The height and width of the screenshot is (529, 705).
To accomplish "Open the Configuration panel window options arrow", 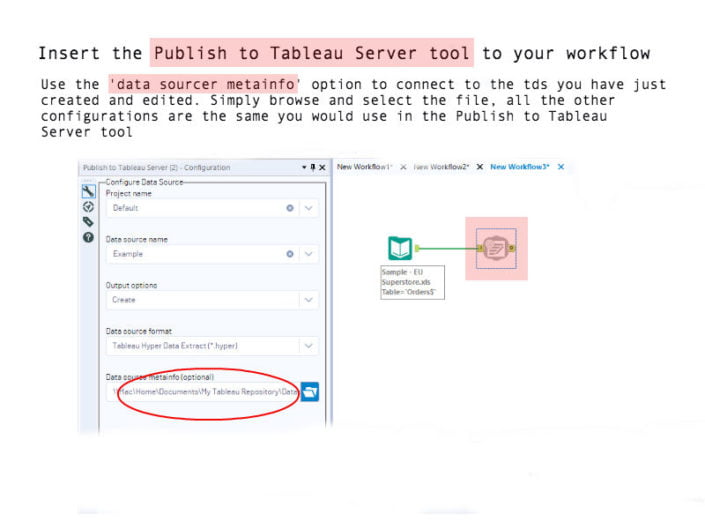I will pyautogui.click(x=304, y=167).
